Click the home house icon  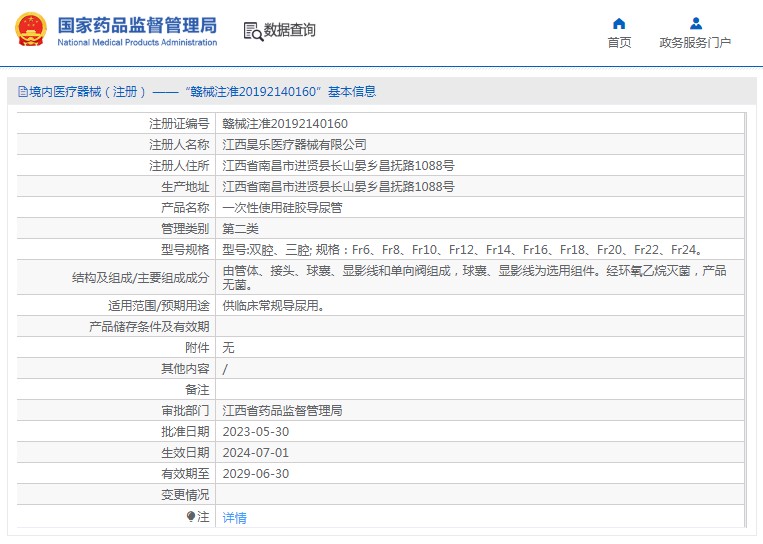[x=619, y=23]
